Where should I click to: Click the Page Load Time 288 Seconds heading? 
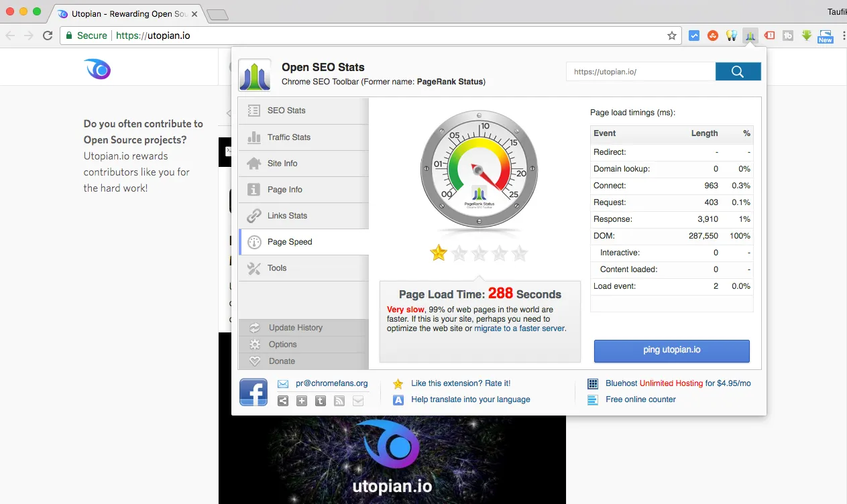(480, 294)
